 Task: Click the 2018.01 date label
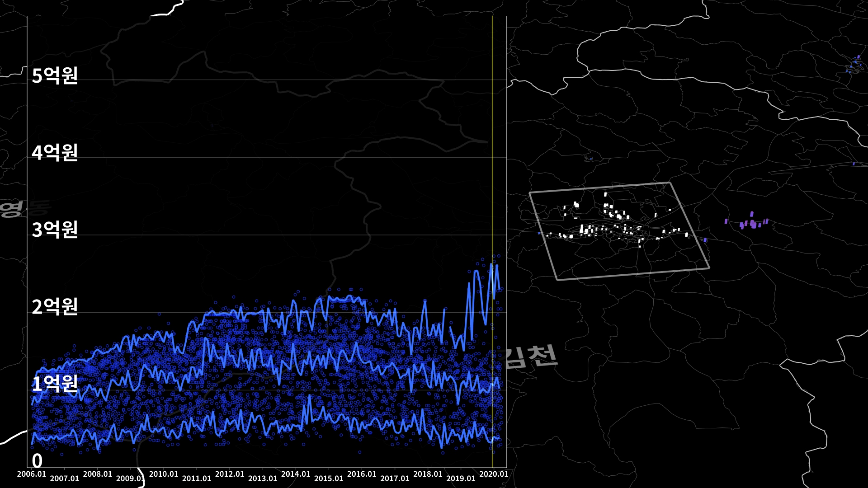(428, 474)
